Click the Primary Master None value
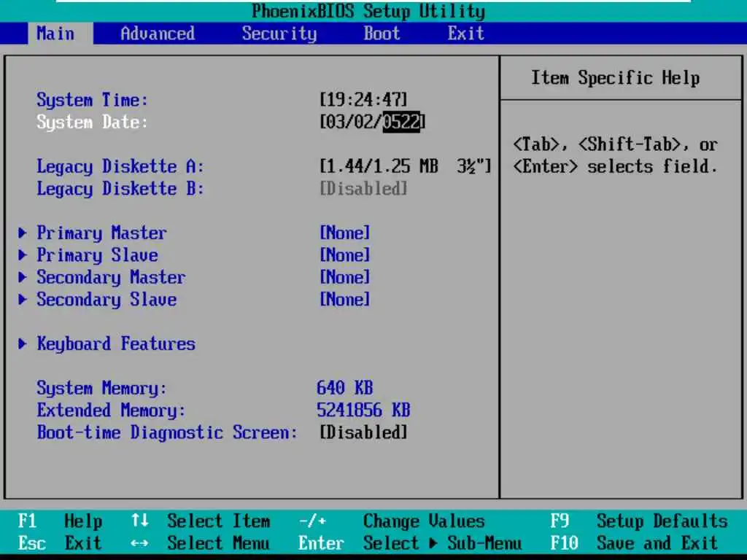 [x=345, y=233]
